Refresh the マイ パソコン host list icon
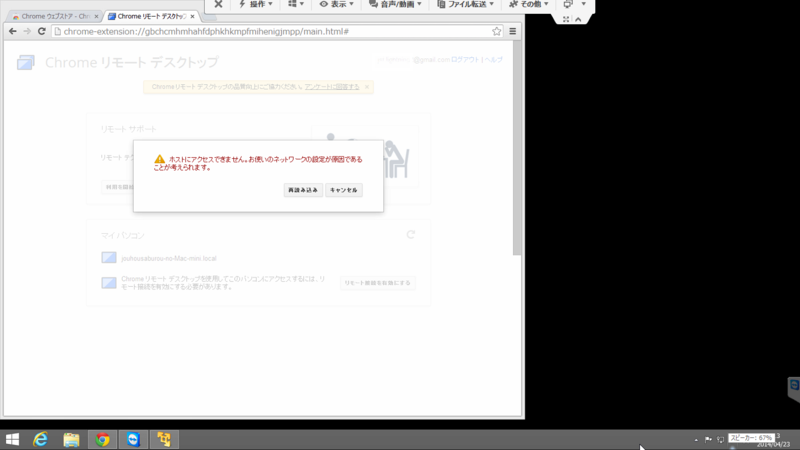 point(411,235)
